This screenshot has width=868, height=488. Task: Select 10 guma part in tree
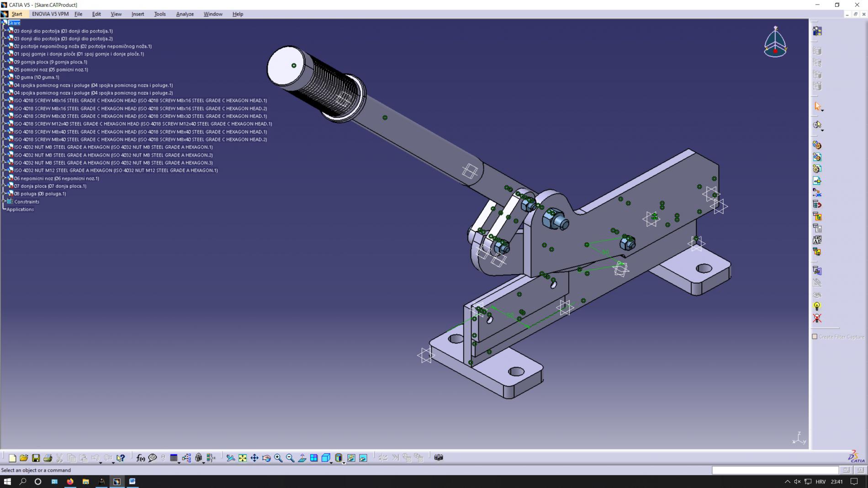click(37, 77)
